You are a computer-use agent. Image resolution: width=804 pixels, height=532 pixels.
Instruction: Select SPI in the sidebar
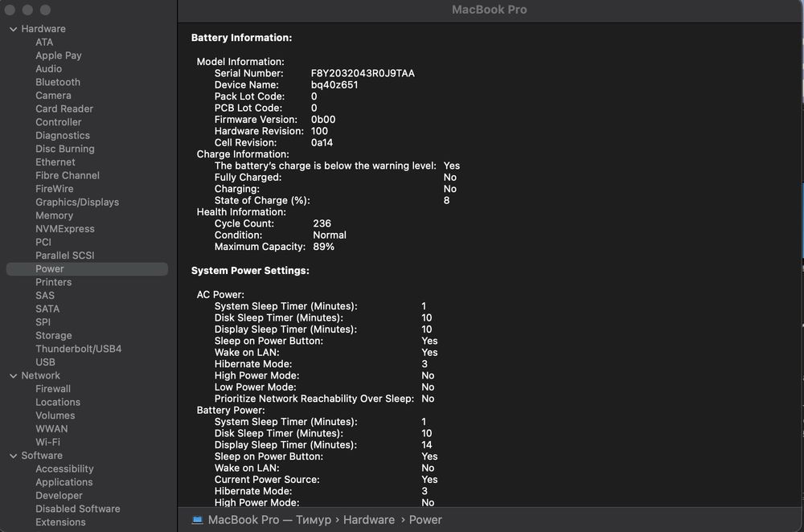(43, 322)
